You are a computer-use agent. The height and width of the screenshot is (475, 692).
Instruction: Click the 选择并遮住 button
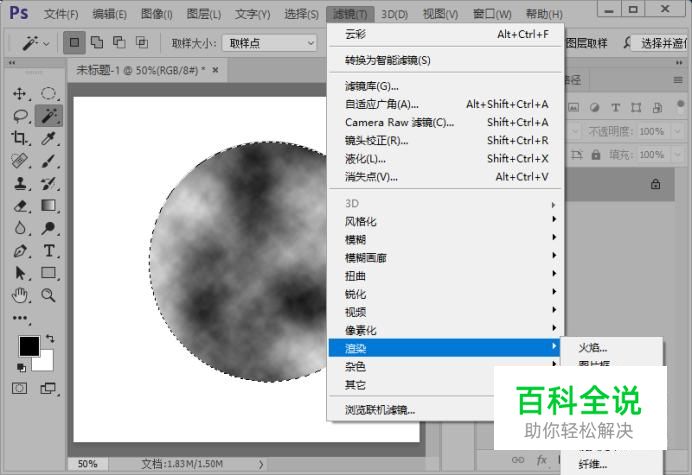[663, 43]
